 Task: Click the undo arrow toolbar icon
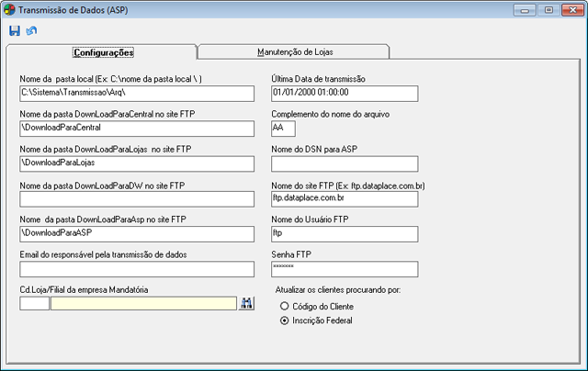click(x=32, y=30)
